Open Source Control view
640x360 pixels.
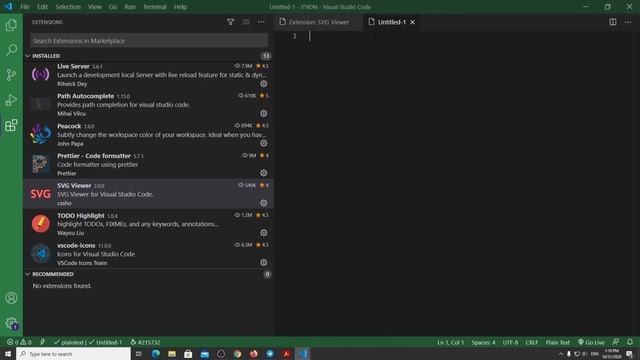tap(11, 75)
